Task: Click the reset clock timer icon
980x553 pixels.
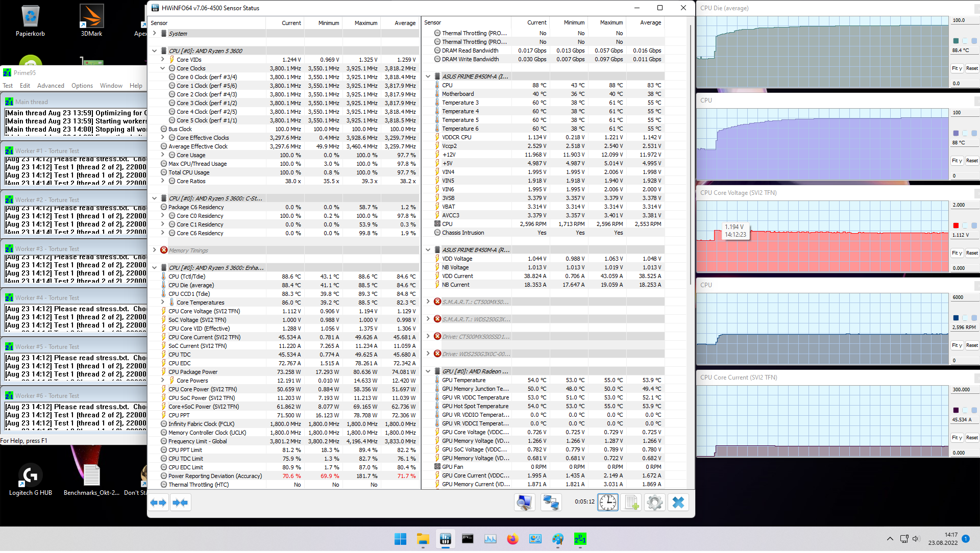Action: (x=607, y=502)
